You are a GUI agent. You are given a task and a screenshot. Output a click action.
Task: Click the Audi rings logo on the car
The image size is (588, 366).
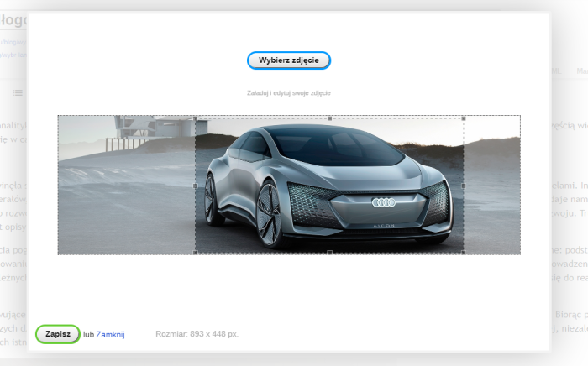tap(383, 202)
